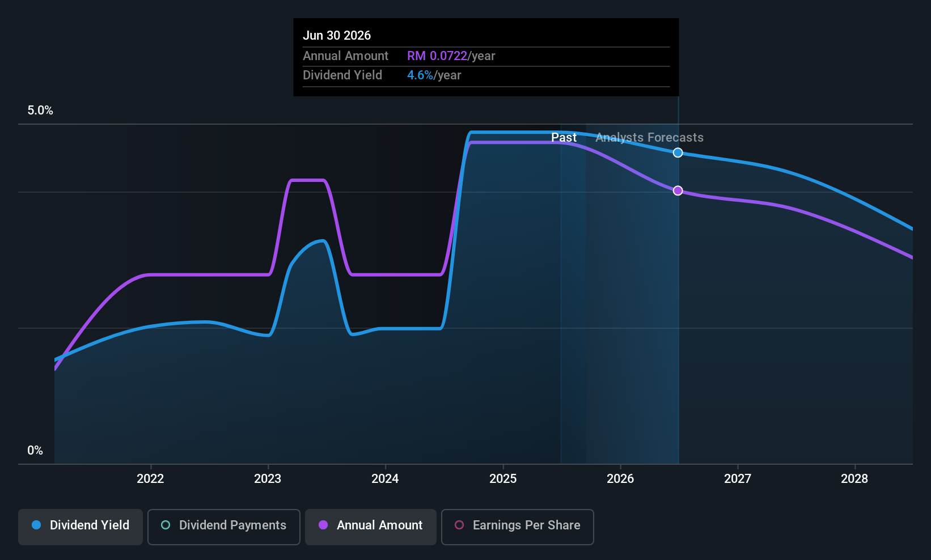The width and height of the screenshot is (931, 560).
Task: Show the Earnings Per Share series
Action: pyautogui.click(x=517, y=527)
